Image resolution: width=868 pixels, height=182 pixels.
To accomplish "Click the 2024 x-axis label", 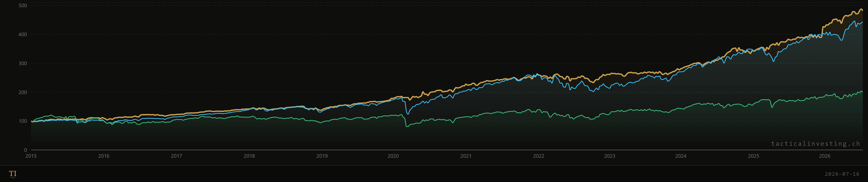I will pyautogui.click(x=681, y=156).
